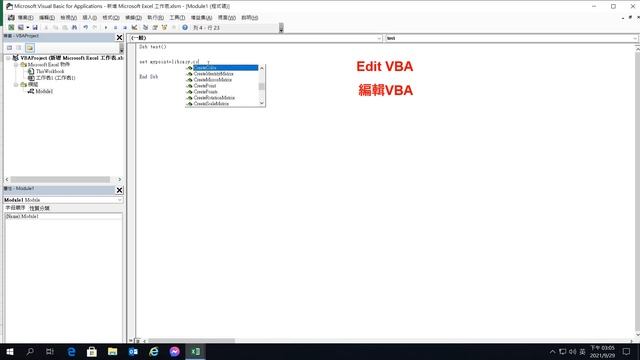Open the Module1 object dropdown in Properties
640x360 pixels.
tap(120, 200)
